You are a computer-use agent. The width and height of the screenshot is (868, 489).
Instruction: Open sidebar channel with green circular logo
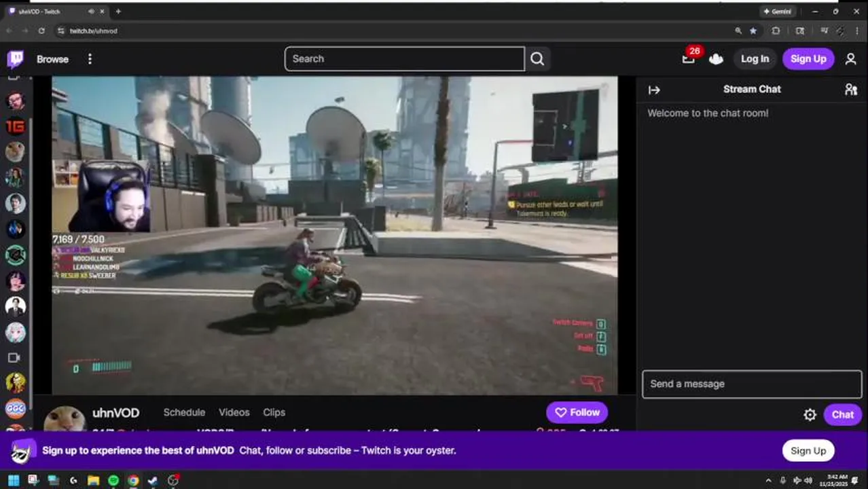coord(15,255)
